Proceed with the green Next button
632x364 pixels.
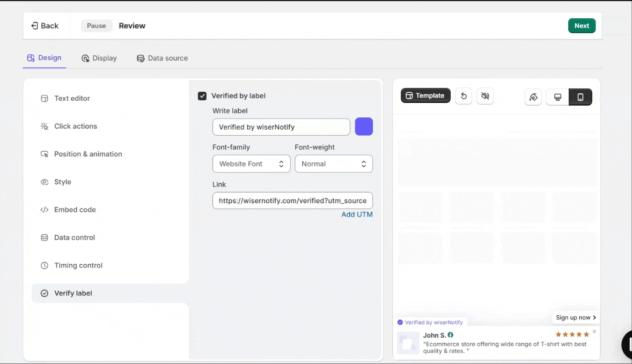tap(582, 26)
